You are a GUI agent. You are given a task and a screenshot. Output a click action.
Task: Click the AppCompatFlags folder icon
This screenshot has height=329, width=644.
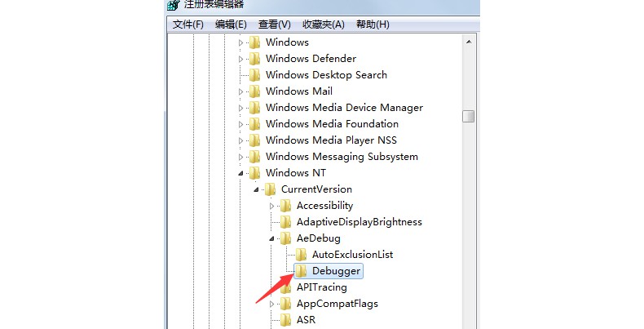[x=286, y=304]
